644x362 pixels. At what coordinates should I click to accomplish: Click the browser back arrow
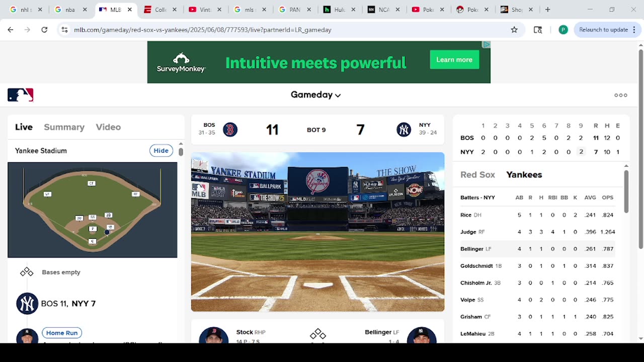11,30
